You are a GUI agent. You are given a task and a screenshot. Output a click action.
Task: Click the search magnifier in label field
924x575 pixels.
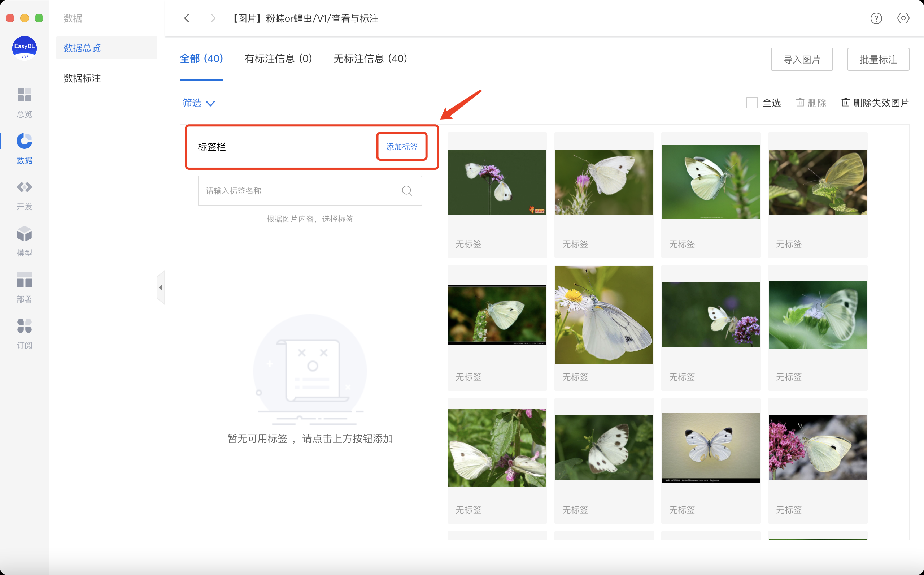(407, 191)
